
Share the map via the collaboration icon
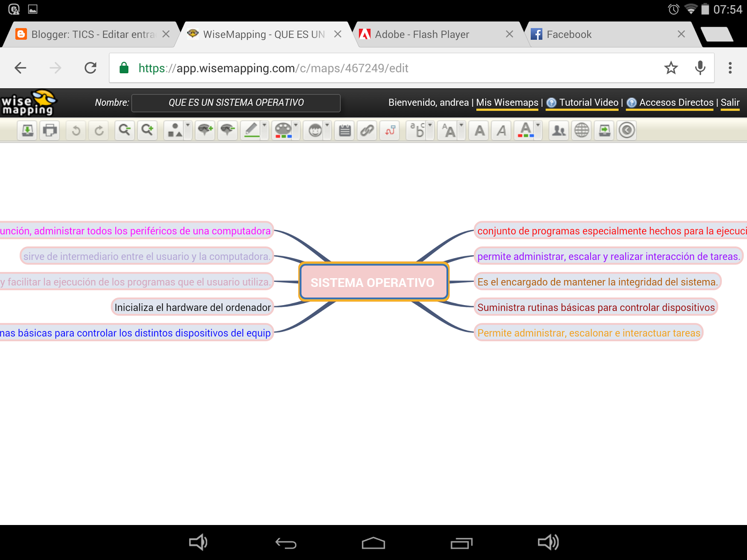coord(558,131)
